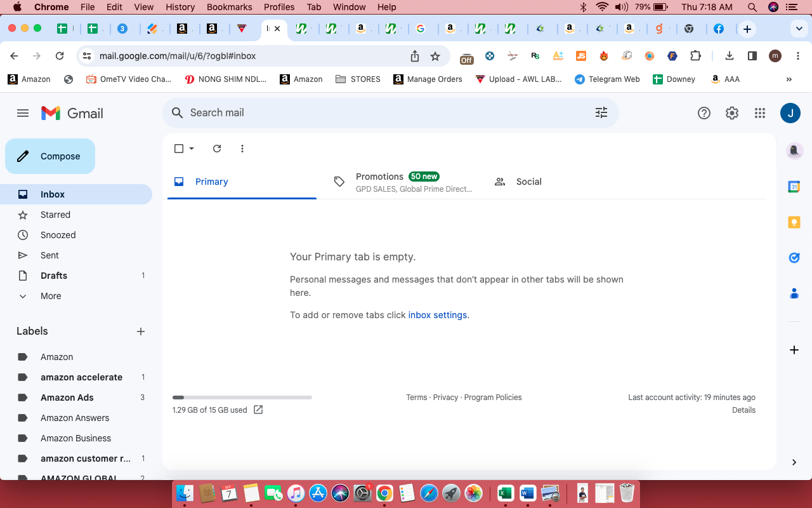Switch to Promotions tab

coord(402,182)
